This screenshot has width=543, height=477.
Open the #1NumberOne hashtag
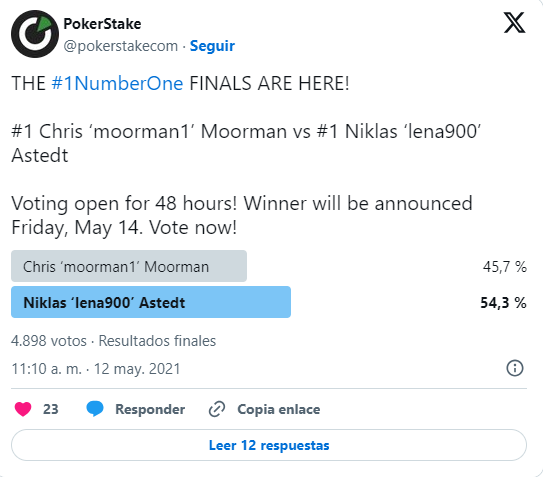(117, 83)
